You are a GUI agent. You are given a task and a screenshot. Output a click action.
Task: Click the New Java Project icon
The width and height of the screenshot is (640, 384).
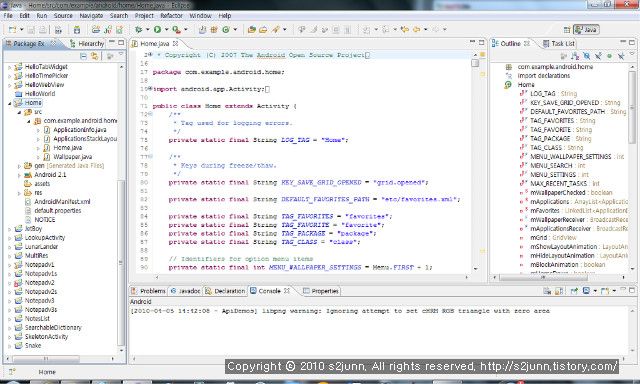[x=202, y=29]
